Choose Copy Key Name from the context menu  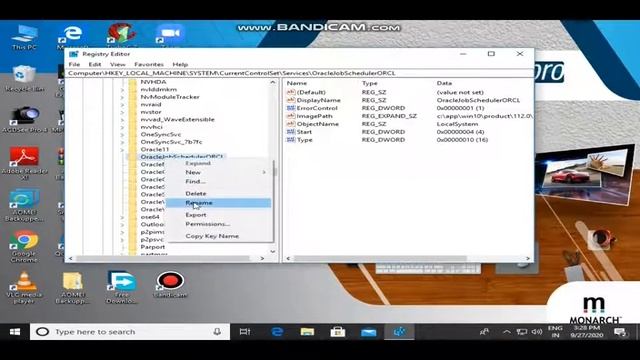[219, 236]
